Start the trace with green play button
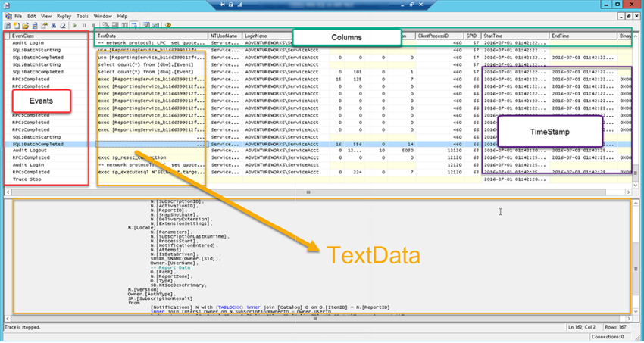644x343 pixels. (x=75, y=26)
